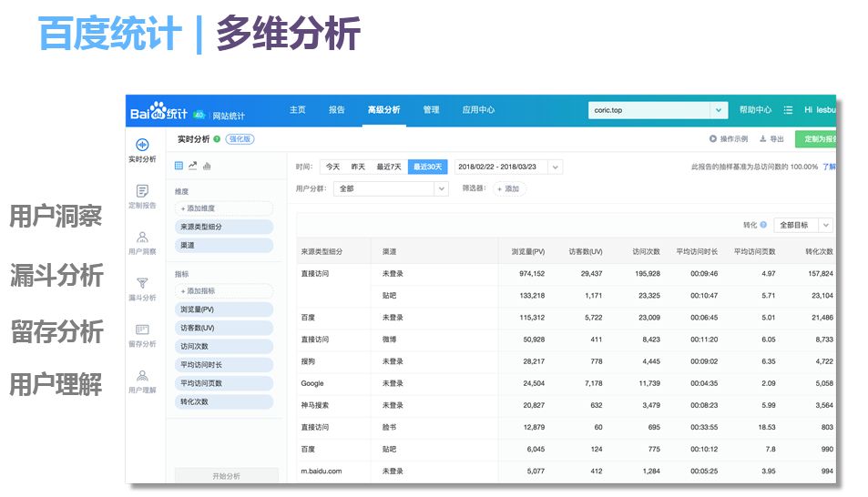Click the 开始分析 button
The height and width of the screenshot is (497, 868).
tap(227, 475)
